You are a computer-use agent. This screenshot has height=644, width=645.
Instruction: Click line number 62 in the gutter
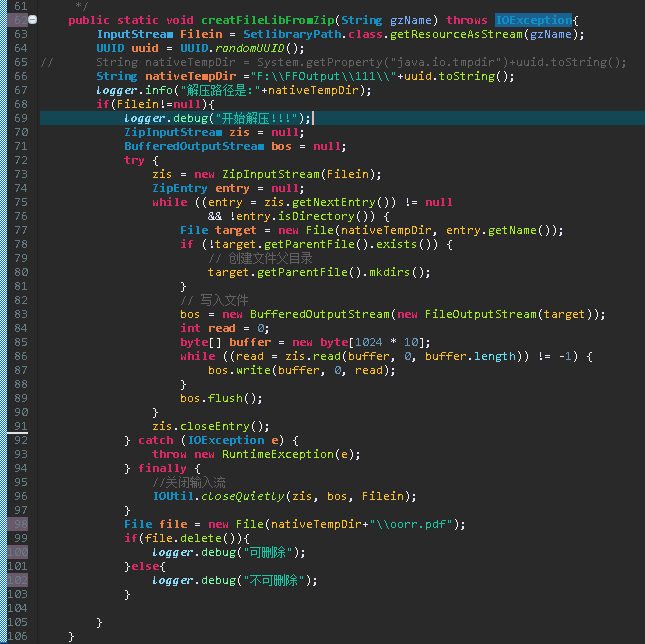click(x=21, y=20)
